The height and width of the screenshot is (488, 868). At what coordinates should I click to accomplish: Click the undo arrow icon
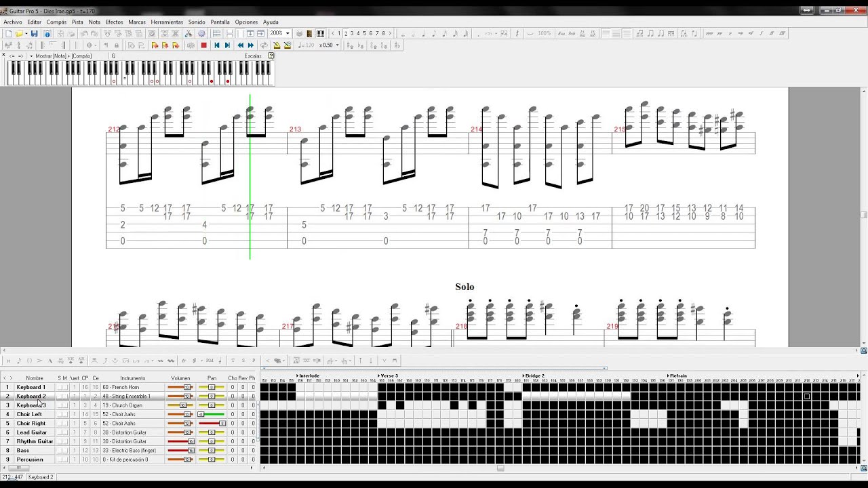pos(84,33)
